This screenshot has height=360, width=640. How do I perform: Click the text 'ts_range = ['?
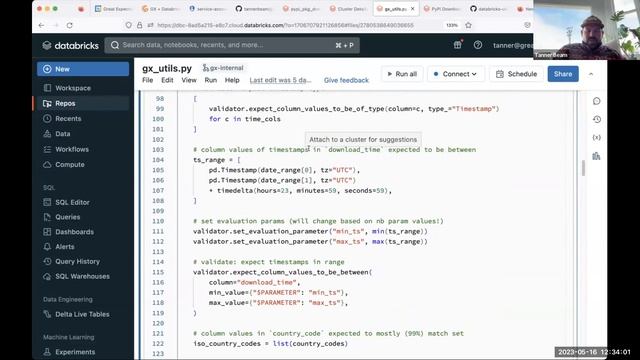pos(217,160)
